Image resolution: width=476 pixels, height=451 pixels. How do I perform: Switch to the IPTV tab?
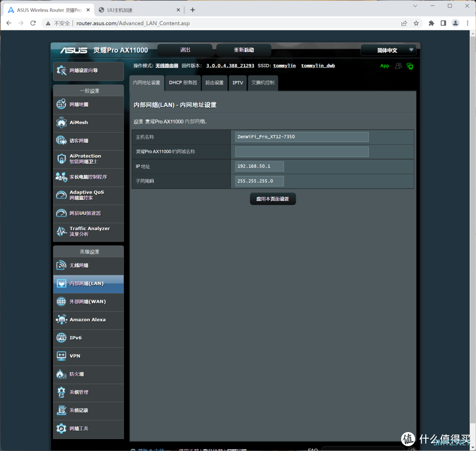238,83
